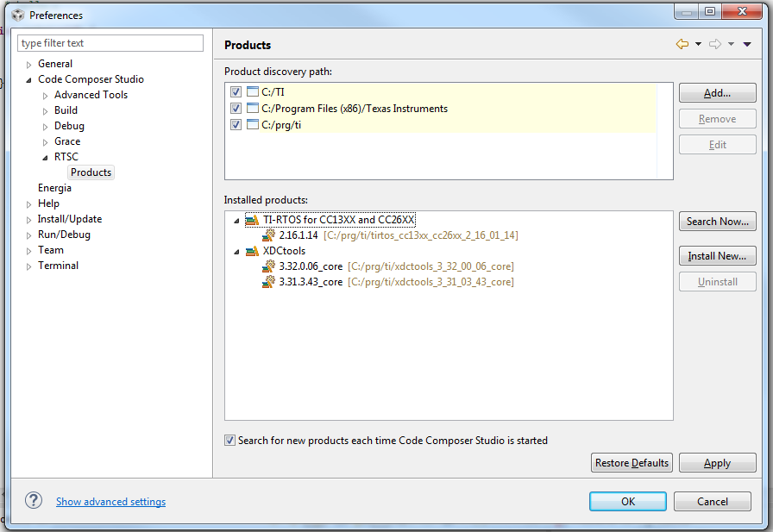The height and width of the screenshot is (532, 773).
Task: Click the folder icon beside C:/TI
Action: pos(253,91)
